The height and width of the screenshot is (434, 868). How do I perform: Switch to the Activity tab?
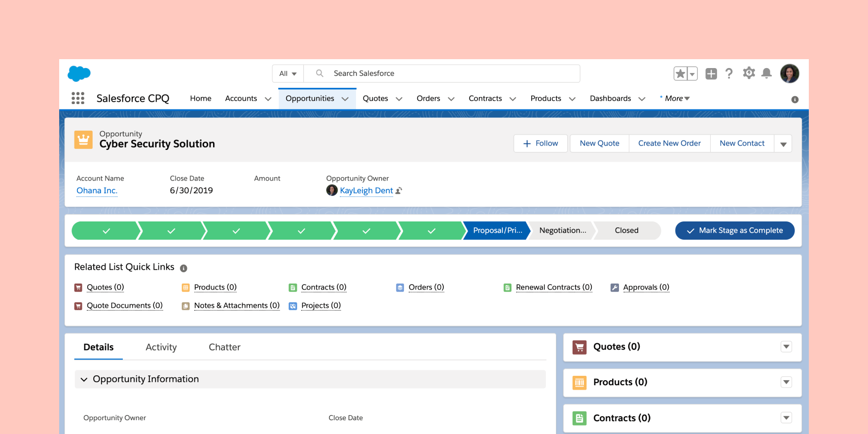[161, 347]
